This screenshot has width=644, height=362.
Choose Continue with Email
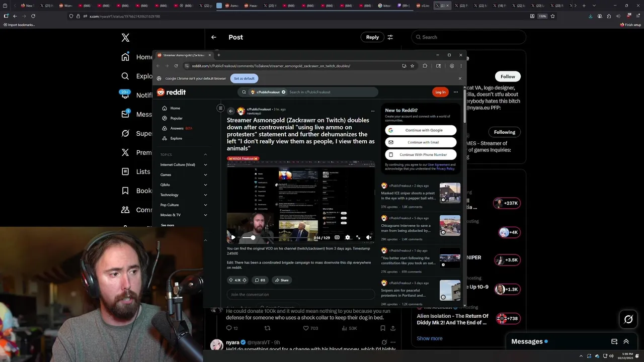point(421,142)
